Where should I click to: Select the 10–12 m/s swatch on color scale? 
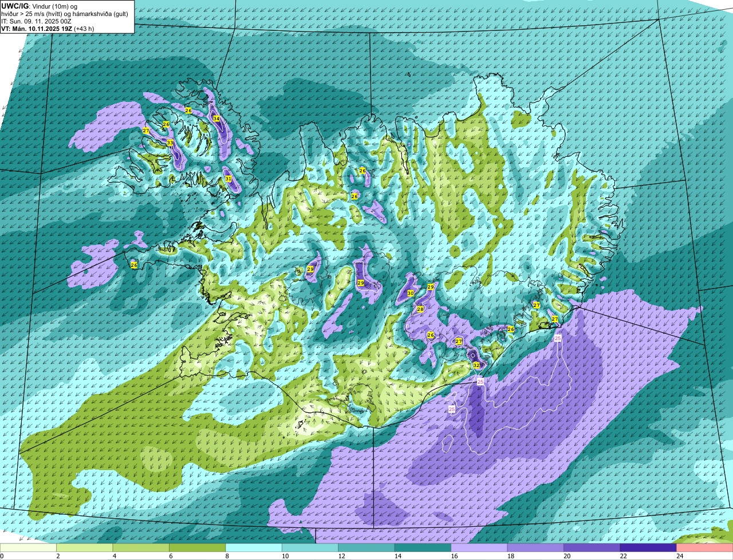click(310, 547)
